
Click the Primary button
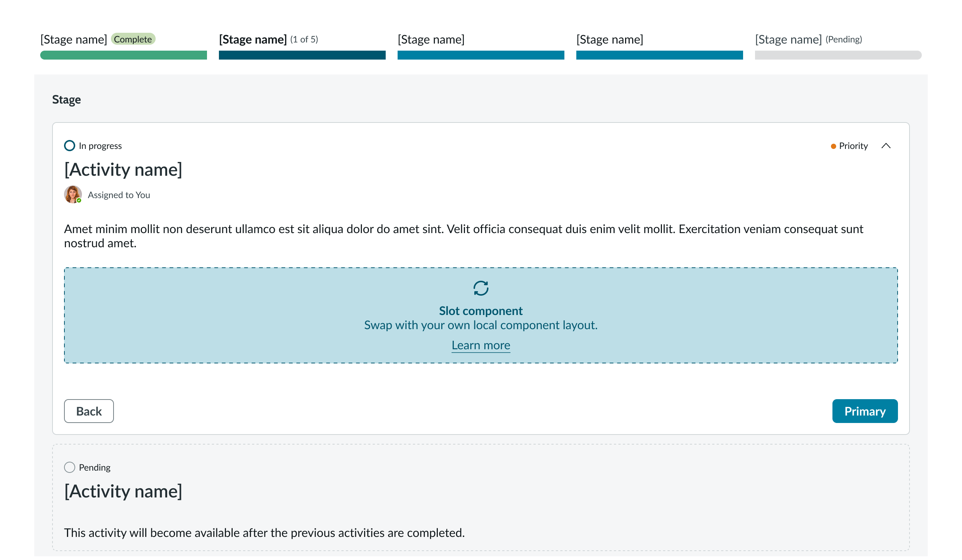865,411
